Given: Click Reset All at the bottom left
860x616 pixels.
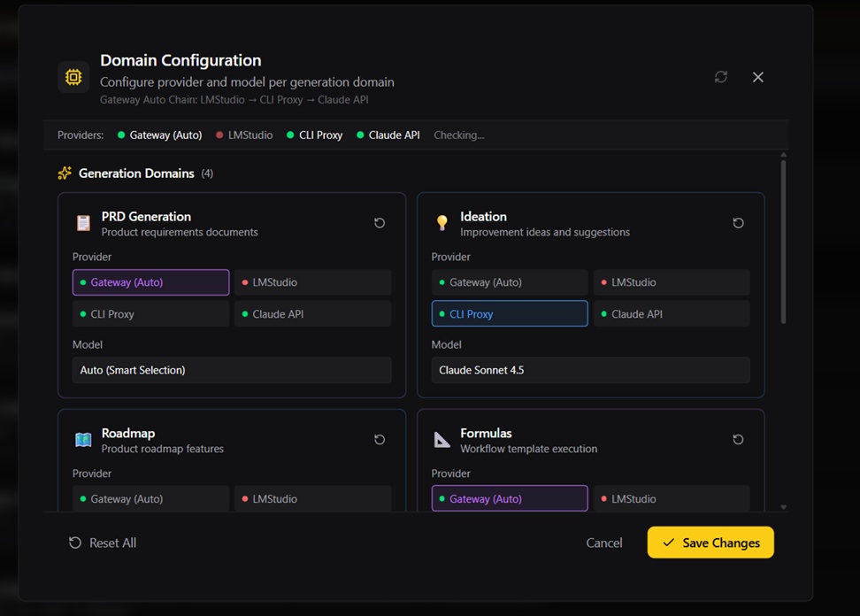Looking at the screenshot, I should pyautogui.click(x=104, y=543).
